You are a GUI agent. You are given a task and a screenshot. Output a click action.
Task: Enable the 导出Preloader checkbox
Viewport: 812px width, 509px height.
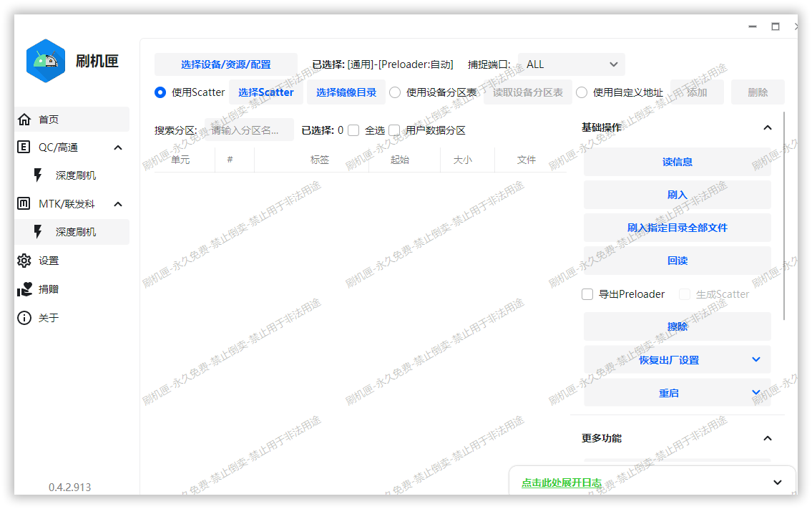point(587,294)
